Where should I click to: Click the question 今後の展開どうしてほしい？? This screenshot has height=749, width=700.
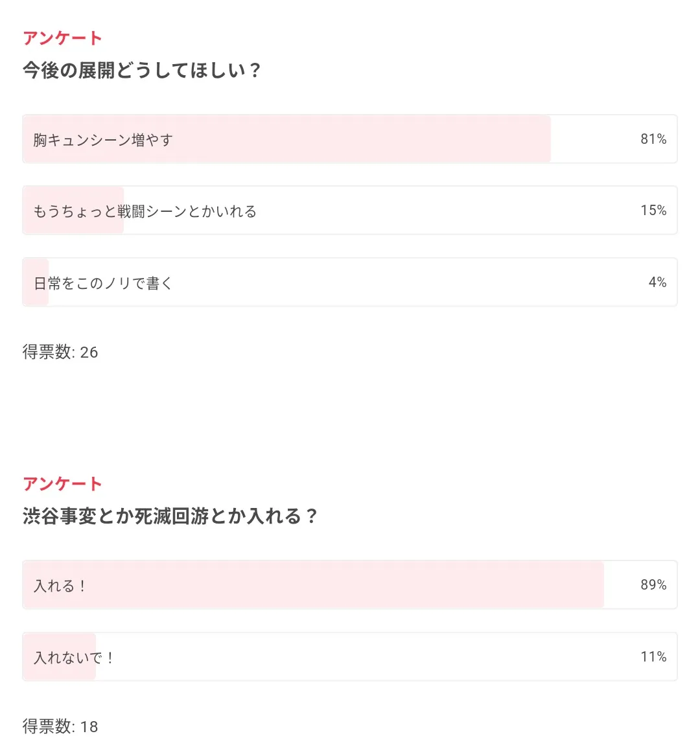(x=142, y=70)
